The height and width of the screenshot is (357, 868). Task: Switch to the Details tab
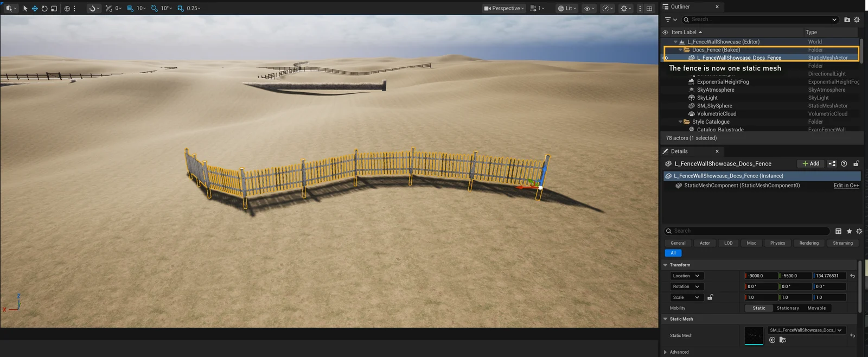click(x=679, y=151)
